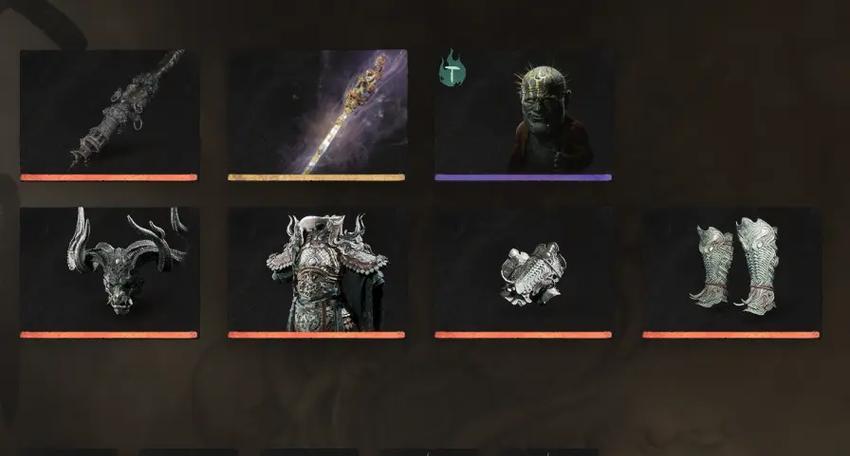The height and width of the screenshot is (456, 850).
Task: Click red bar beneath silver bracers
Action: (x=523, y=335)
